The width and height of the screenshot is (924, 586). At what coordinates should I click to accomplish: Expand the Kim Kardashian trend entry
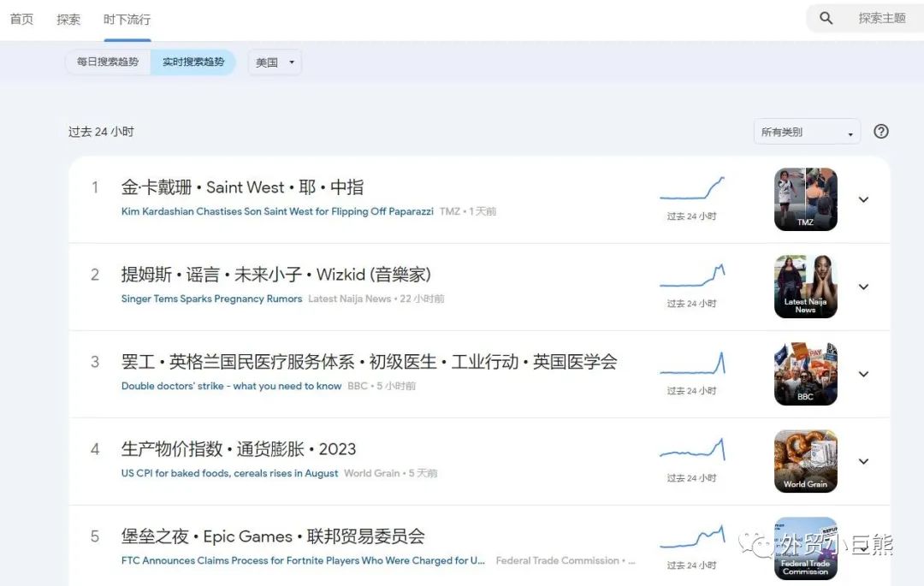pyautogui.click(x=863, y=199)
